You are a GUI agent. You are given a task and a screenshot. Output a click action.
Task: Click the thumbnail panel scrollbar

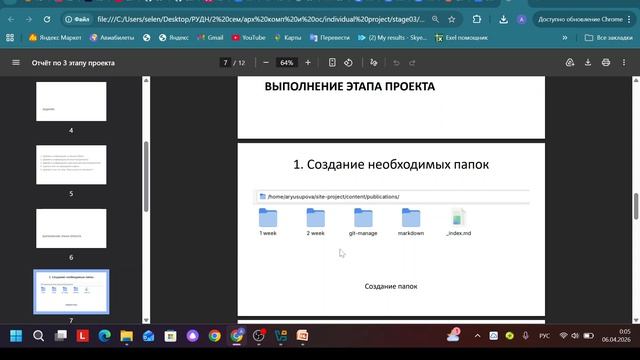point(146,176)
